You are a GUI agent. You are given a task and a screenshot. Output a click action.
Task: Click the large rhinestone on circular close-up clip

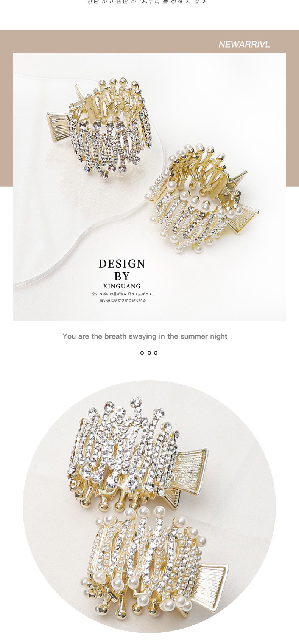(x=86, y=471)
